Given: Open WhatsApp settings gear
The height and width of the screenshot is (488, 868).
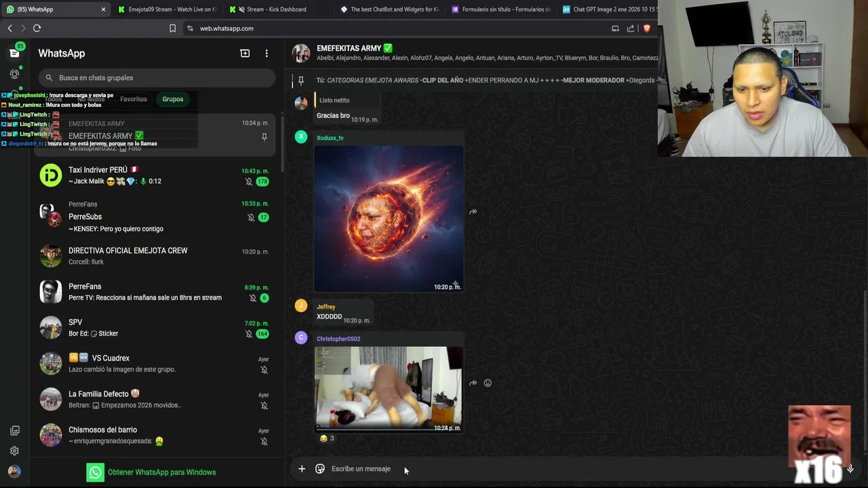Looking at the screenshot, I should (14, 451).
